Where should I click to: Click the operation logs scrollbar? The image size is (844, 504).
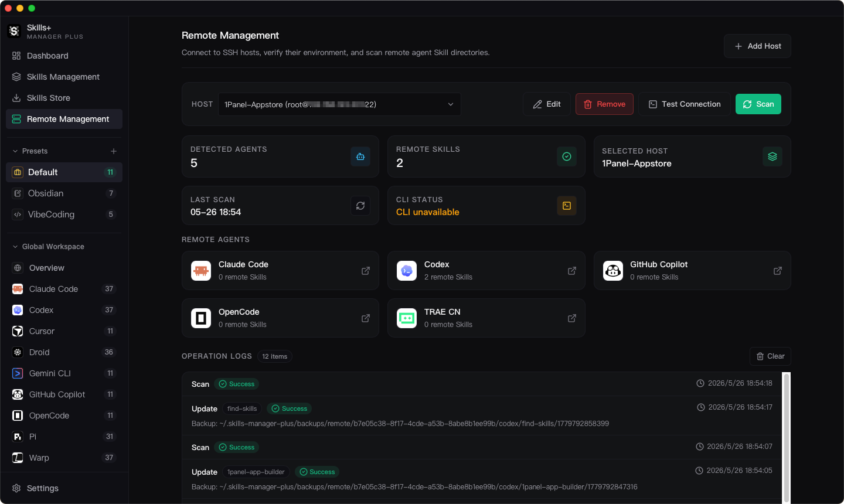(787, 437)
